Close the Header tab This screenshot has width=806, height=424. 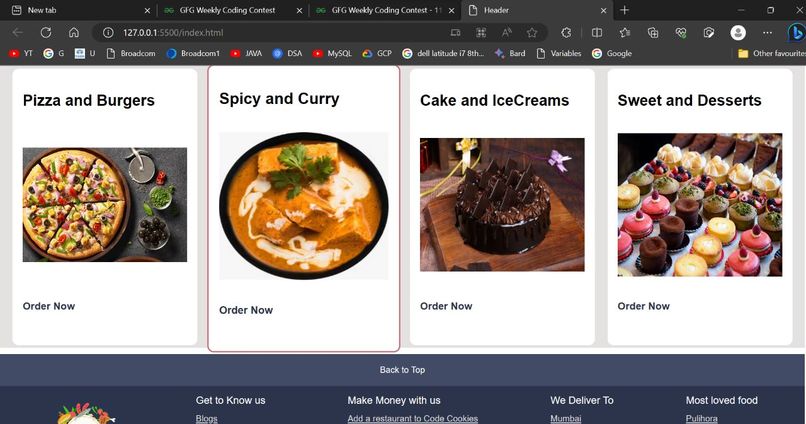[x=603, y=10]
